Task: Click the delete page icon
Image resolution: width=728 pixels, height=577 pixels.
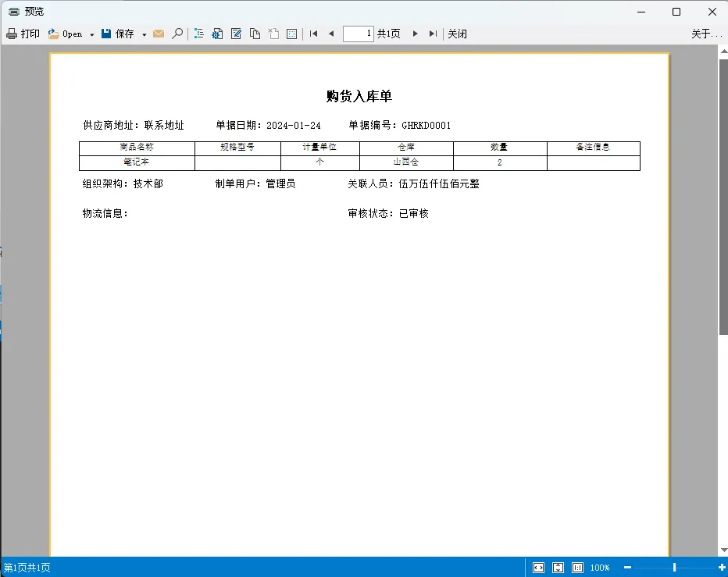Action: pos(273,34)
